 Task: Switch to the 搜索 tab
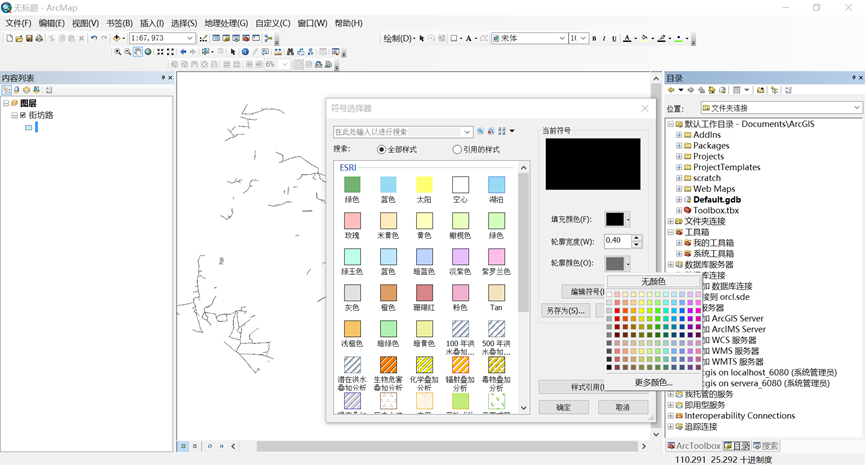pos(766,446)
